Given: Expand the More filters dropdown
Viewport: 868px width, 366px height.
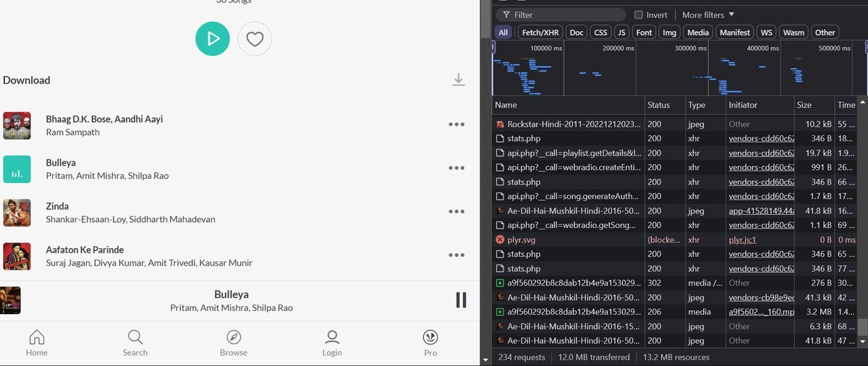Looking at the screenshot, I should coord(708,15).
